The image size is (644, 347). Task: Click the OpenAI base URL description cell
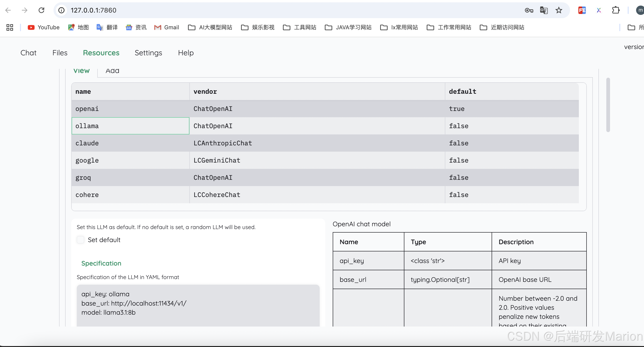539,280
